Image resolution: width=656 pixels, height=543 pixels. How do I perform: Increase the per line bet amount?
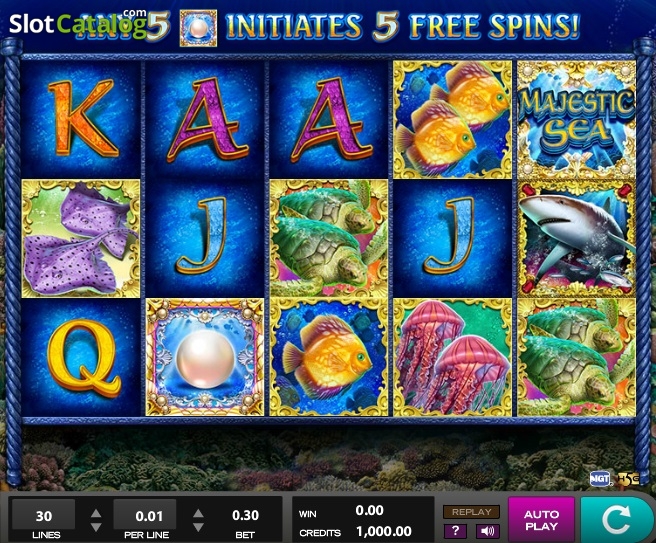(198, 513)
